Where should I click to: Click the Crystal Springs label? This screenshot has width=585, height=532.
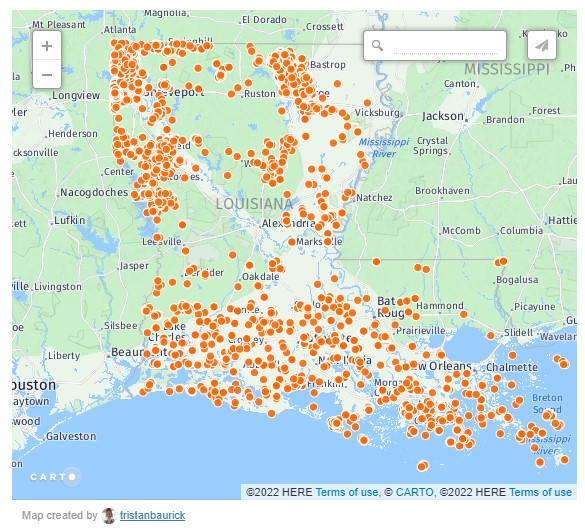click(x=432, y=145)
